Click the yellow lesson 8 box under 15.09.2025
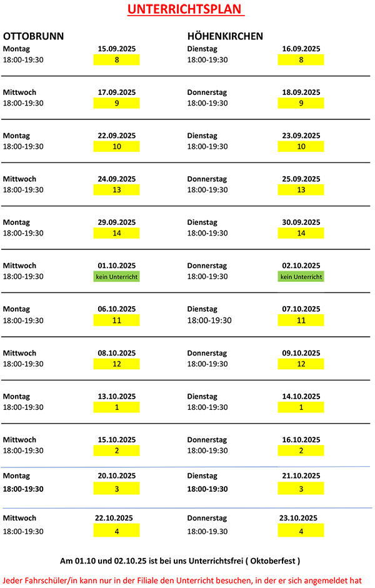The width and height of the screenshot is (375, 588). 116,60
